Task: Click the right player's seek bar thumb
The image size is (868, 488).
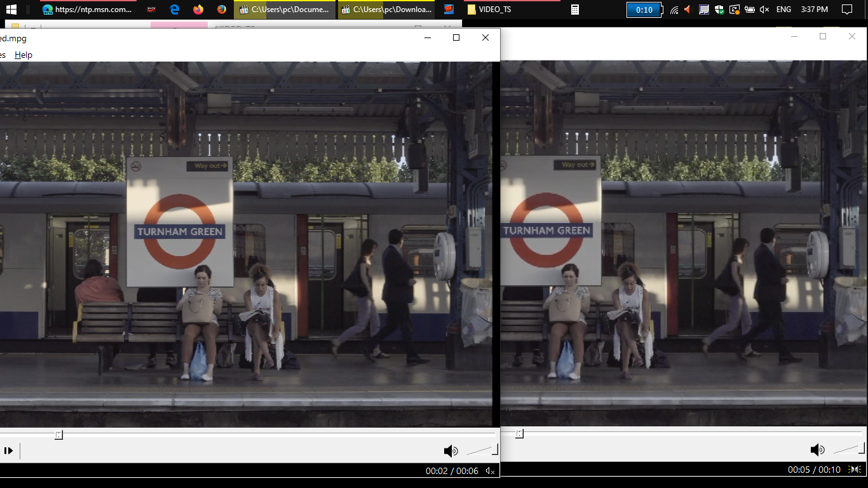Action: pyautogui.click(x=519, y=433)
